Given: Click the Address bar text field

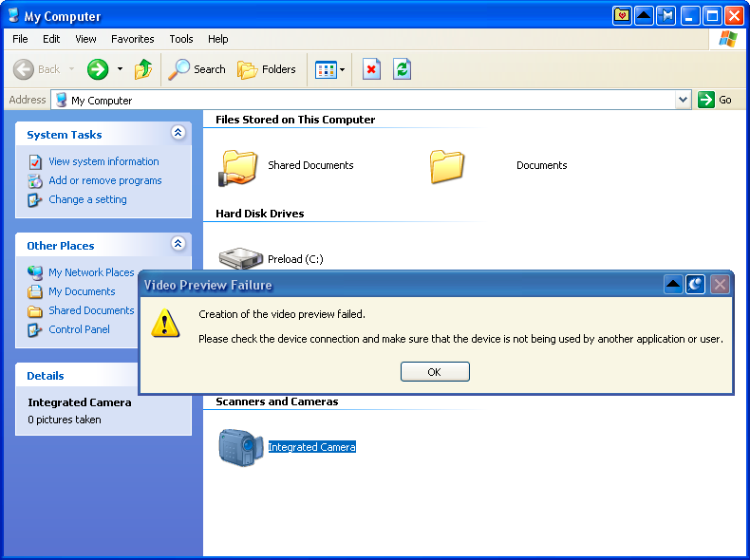Looking at the screenshot, I should coord(370,100).
